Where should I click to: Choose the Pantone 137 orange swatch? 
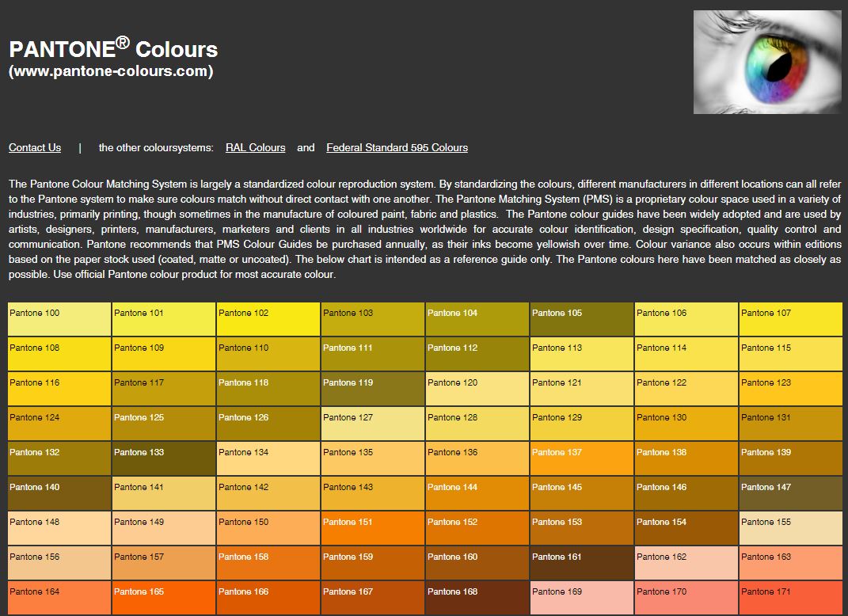coord(582,458)
